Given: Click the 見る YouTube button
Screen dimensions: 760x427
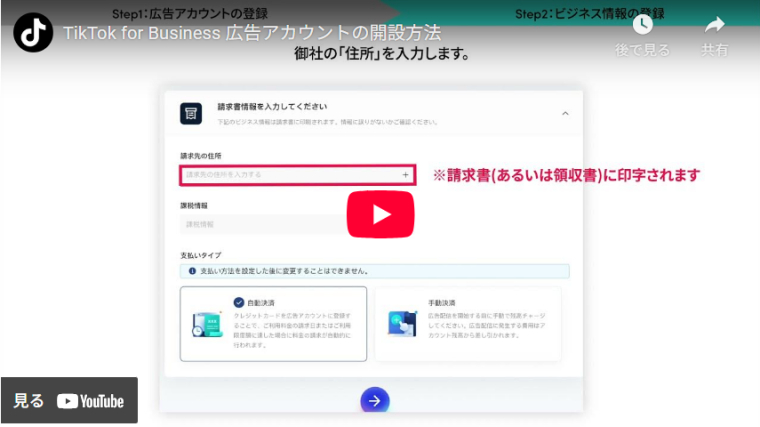Looking at the screenshot, I should tap(69, 401).
